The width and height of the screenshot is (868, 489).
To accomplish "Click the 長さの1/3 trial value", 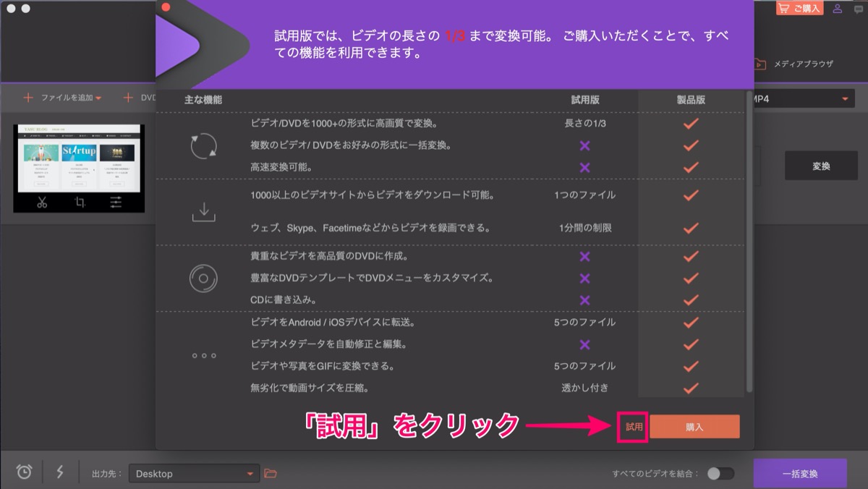I will pyautogui.click(x=585, y=123).
